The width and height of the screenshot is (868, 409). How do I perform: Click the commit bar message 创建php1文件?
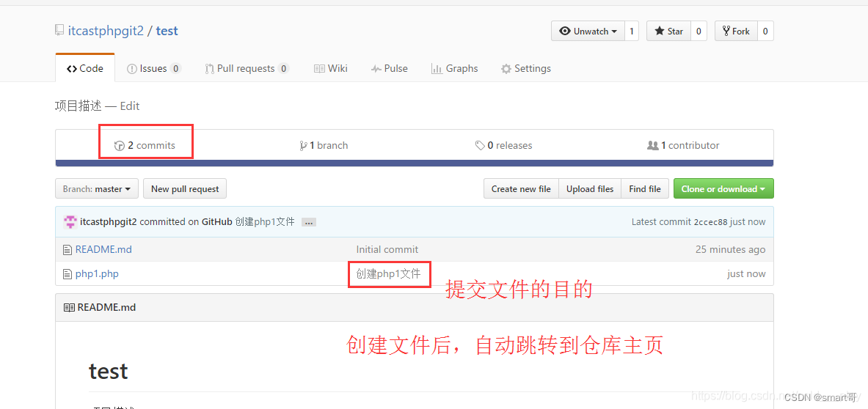[x=265, y=221]
